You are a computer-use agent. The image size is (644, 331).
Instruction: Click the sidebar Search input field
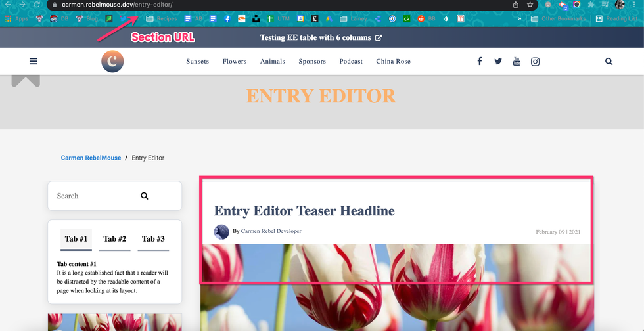coord(92,196)
